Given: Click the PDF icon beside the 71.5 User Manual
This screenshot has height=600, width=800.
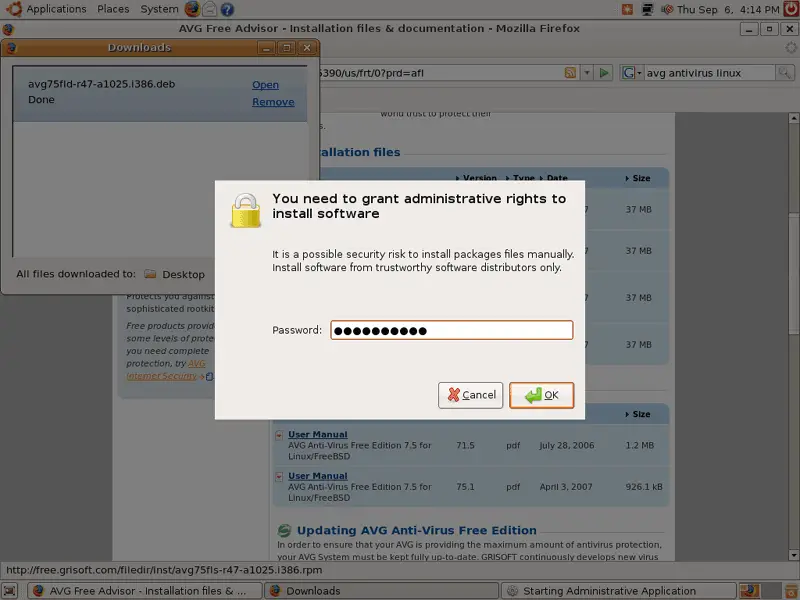Looking at the screenshot, I should click(x=279, y=435).
